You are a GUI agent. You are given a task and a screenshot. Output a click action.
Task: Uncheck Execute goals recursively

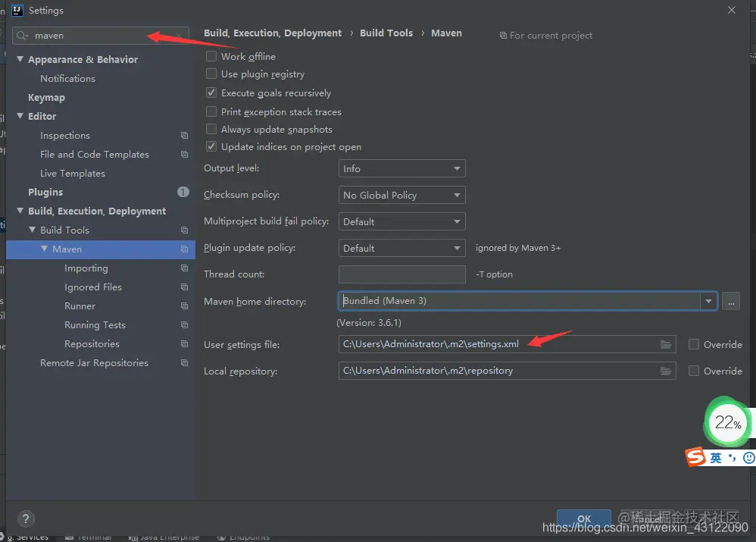[211, 92]
